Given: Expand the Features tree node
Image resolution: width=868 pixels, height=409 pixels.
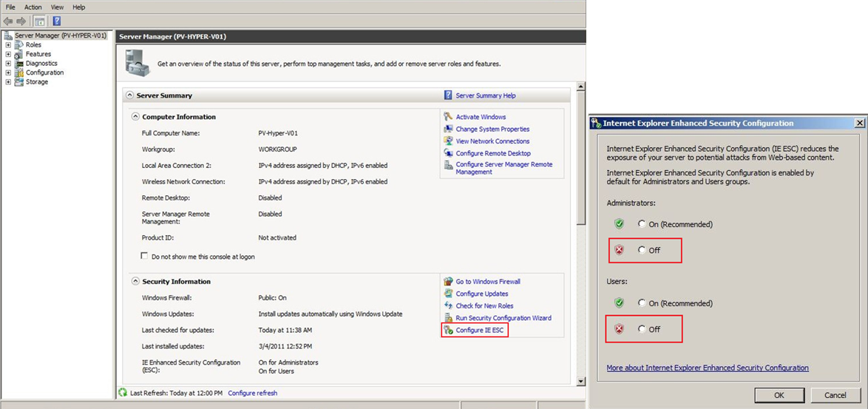Looking at the screenshot, I should pos(8,54).
